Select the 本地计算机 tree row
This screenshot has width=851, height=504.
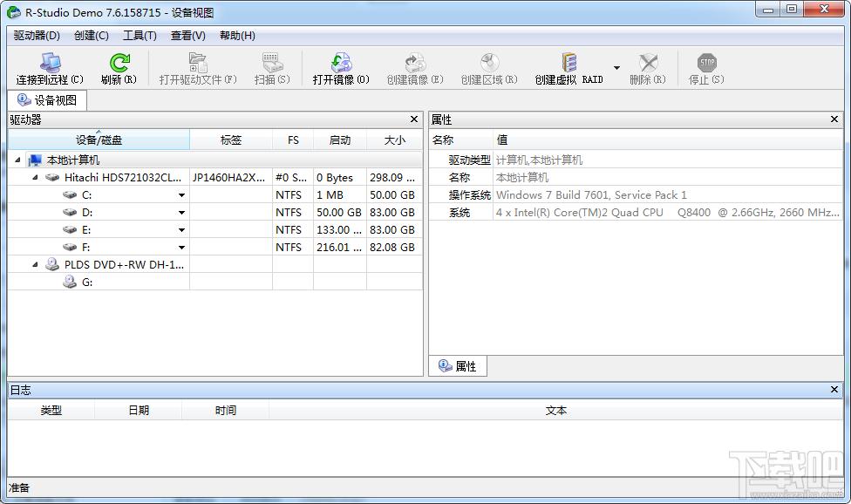[x=214, y=160]
